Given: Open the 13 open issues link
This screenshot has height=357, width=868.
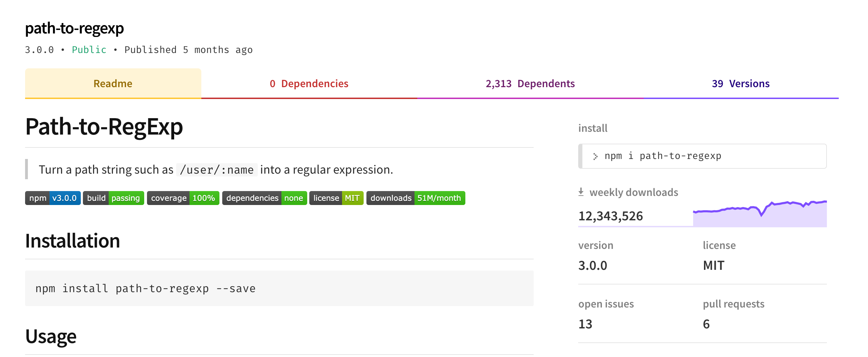Looking at the screenshot, I should (x=586, y=324).
